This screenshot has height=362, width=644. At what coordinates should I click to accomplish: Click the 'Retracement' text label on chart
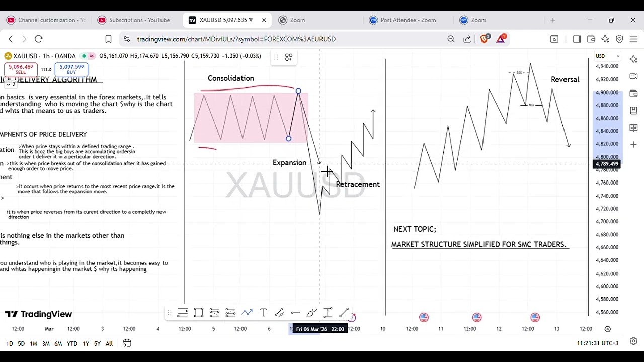(x=358, y=184)
